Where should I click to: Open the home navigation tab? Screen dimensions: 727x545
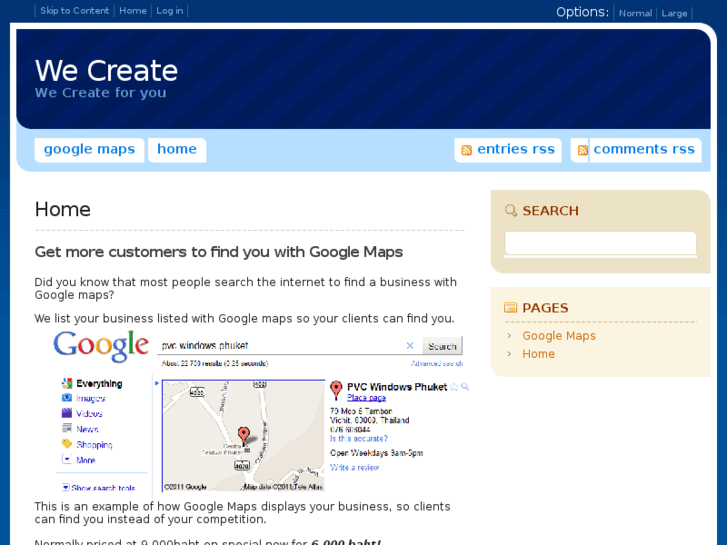coord(177,150)
